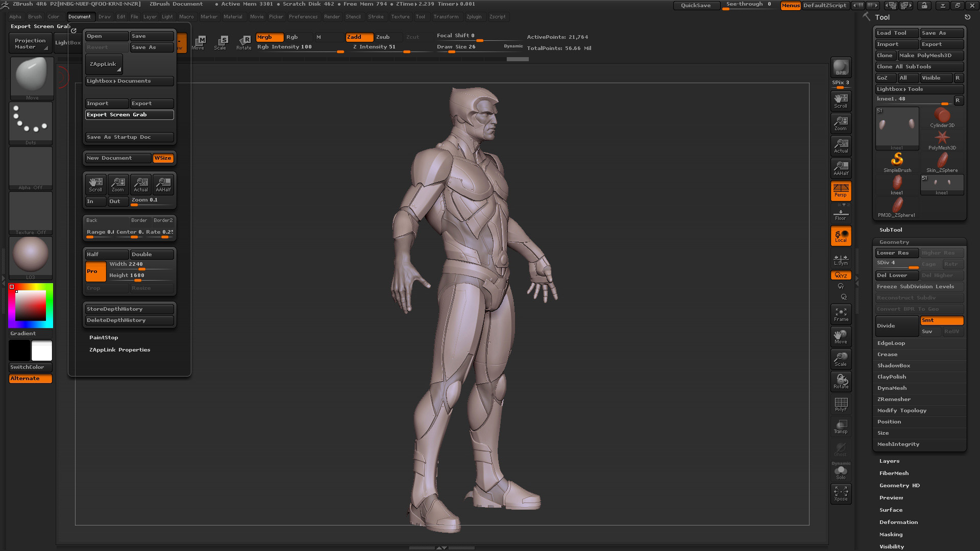Toggle Pro proportional constraint
Screen dimensions: 980x551
tap(95, 271)
